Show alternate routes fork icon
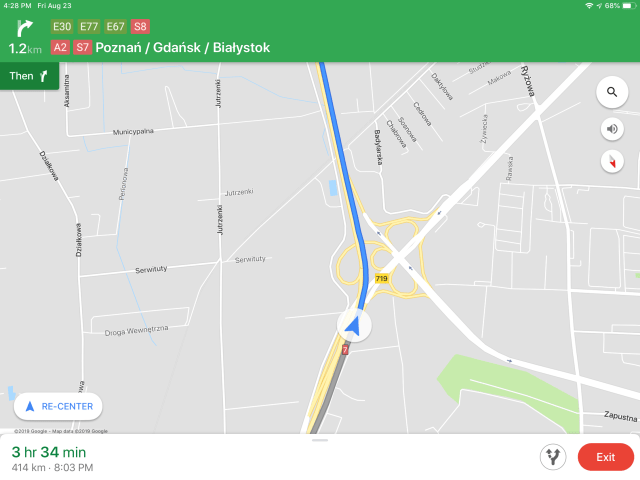 pyautogui.click(x=553, y=457)
